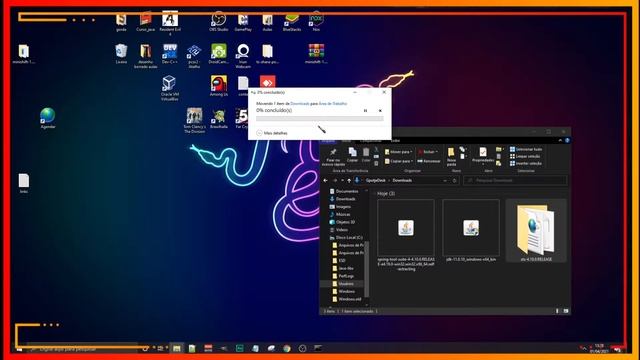Refresh the Explorer Downloads folder
The image size is (640, 360).
coord(455,180)
